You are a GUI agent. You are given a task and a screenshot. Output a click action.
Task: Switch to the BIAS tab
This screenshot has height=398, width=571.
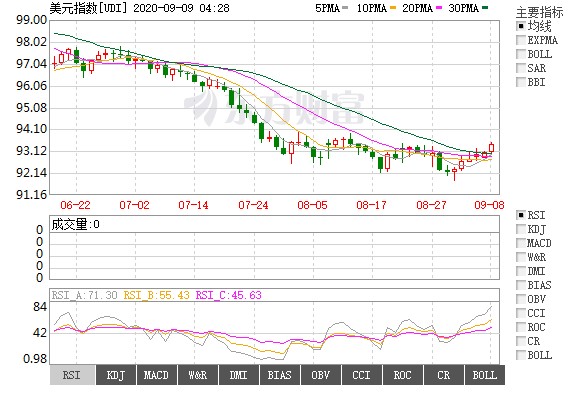[280, 375]
